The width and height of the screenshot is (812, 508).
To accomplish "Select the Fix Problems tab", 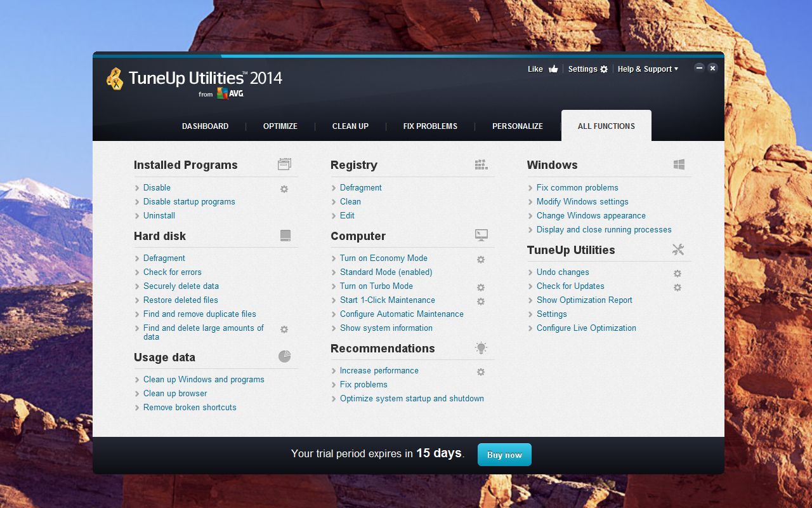I will tap(430, 126).
